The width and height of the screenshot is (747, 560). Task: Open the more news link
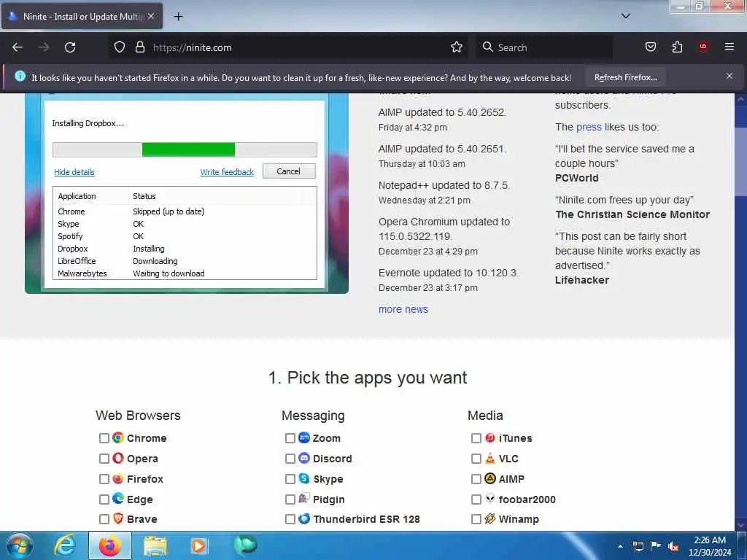[x=403, y=309]
